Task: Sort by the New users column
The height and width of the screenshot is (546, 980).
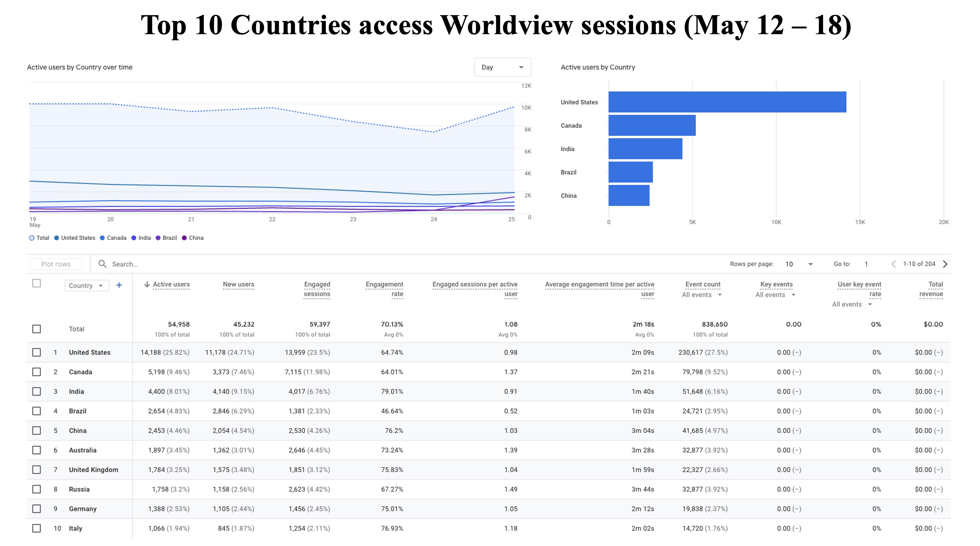Action: [x=239, y=284]
